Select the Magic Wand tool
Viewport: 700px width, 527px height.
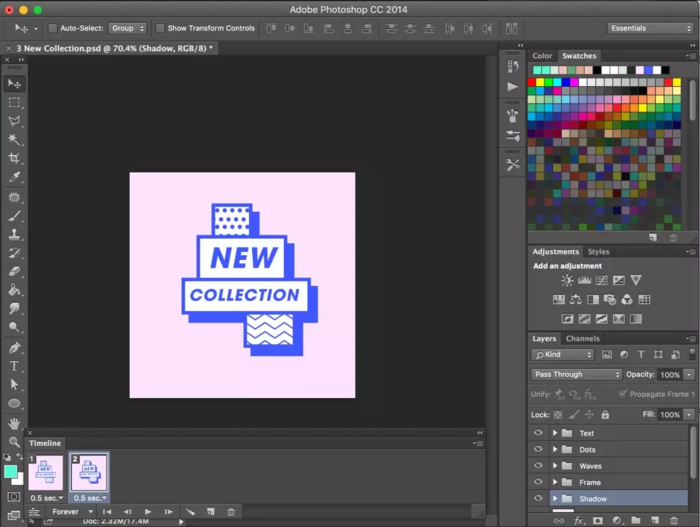pos(14,139)
